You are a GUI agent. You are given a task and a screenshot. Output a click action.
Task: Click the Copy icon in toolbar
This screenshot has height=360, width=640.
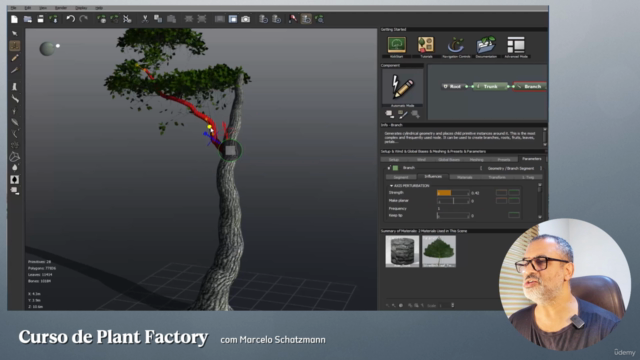[158, 19]
